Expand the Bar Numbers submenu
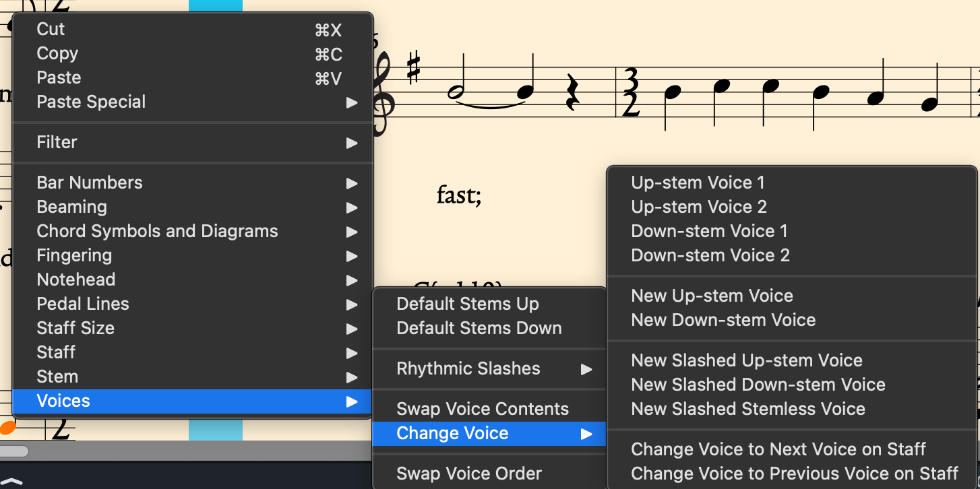 click(90, 183)
